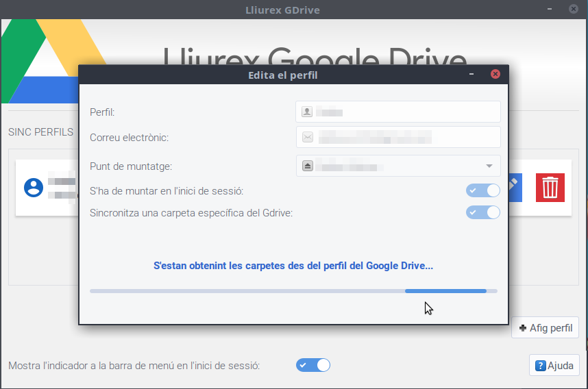Minimize the Edita el perfil dialog
588x389 pixels.
pos(472,74)
